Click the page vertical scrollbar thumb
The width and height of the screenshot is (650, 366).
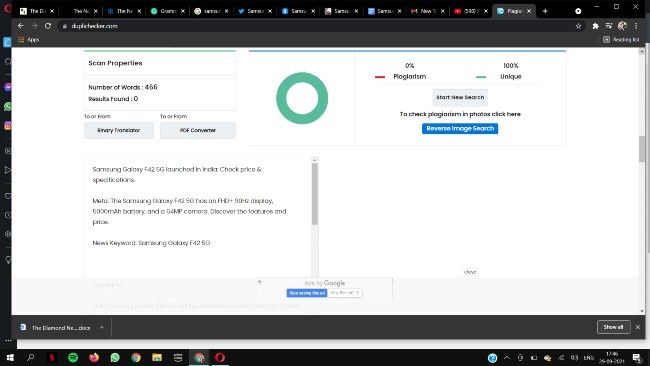642,149
